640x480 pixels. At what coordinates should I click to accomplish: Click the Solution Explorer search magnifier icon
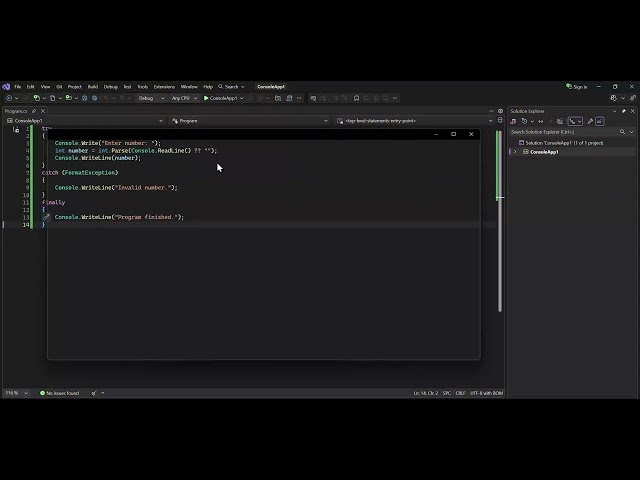[x=622, y=132]
